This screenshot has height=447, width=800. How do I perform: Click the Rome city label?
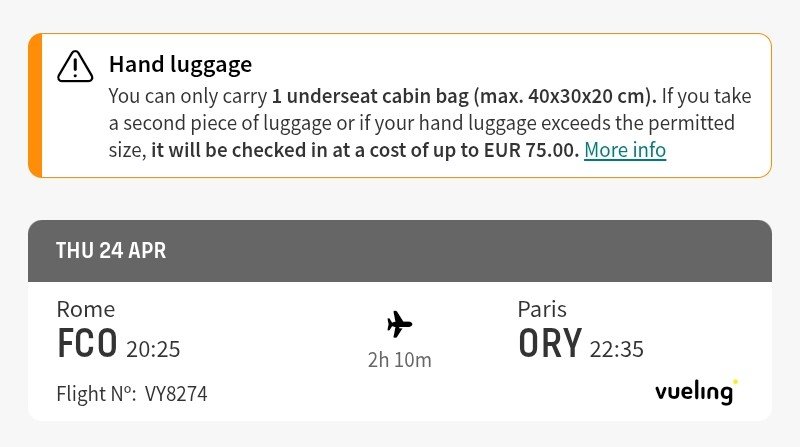click(x=86, y=309)
